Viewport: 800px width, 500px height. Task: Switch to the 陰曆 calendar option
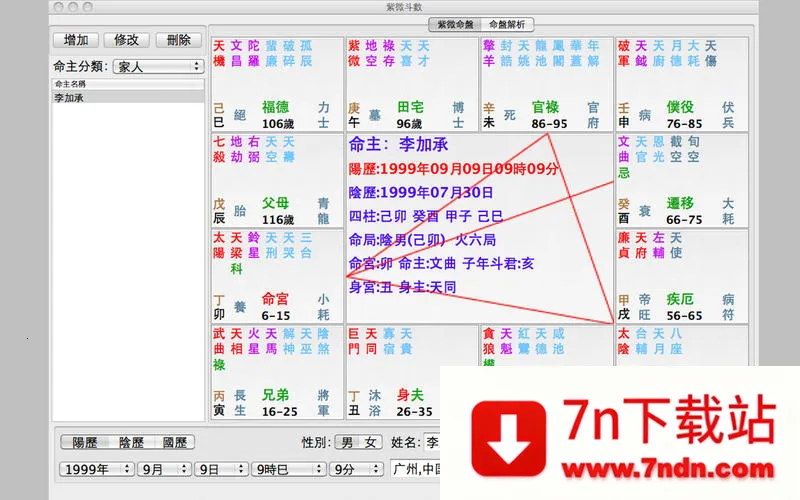click(x=129, y=442)
